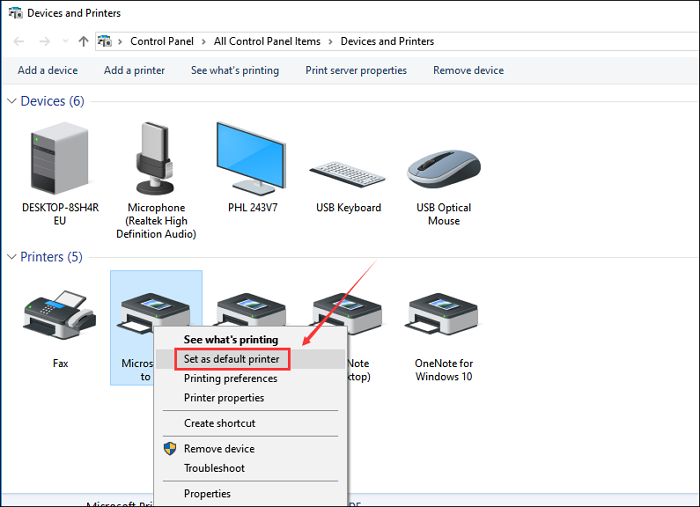
Task: Click the Printers (5) group heading
Action: 51,257
